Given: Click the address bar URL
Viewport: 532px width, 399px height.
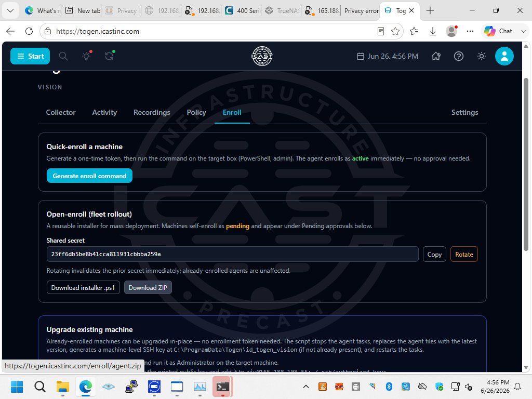Looking at the screenshot, I should 98,31.
